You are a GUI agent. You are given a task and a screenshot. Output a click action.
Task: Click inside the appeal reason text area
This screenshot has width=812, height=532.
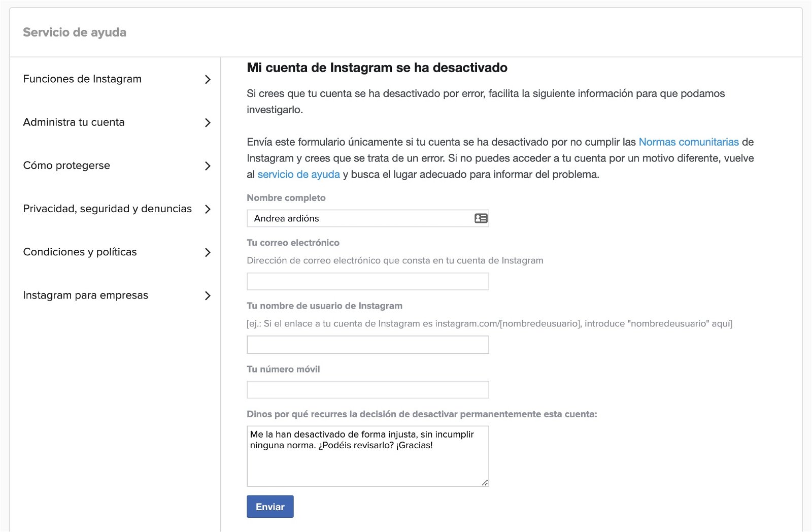click(367, 456)
